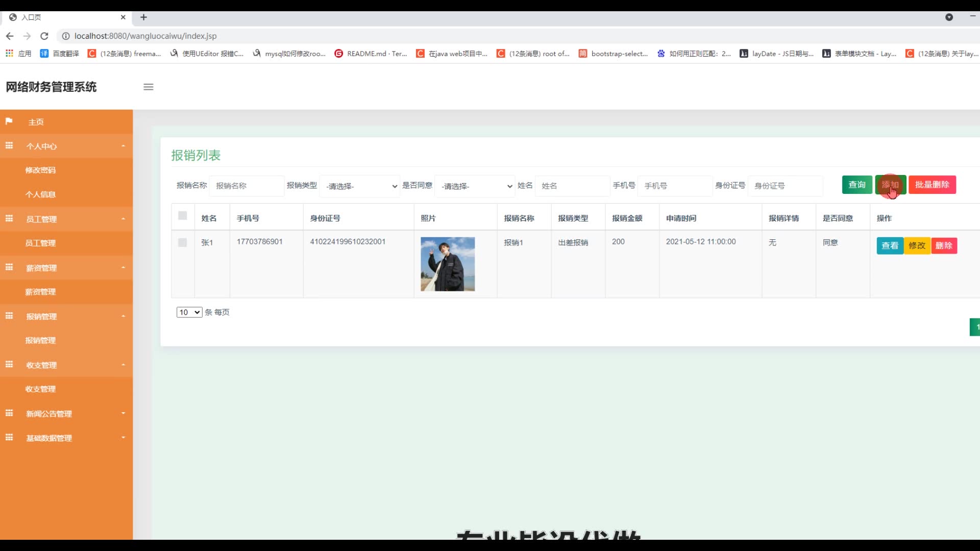Open the 是否同意 dropdown filter
980x551 pixels.
pos(475,186)
